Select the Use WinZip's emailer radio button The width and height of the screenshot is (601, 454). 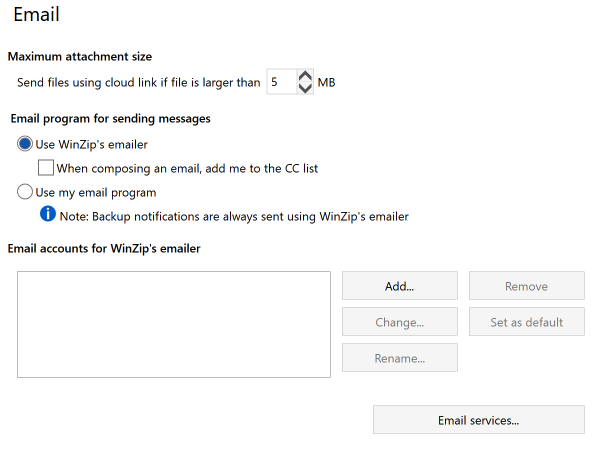[25, 144]
